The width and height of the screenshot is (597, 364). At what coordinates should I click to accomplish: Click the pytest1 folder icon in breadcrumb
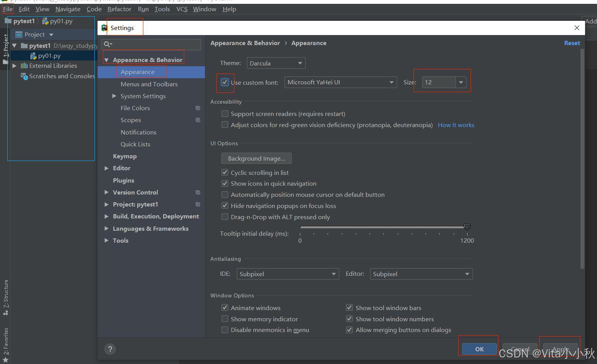click(8, 21)
